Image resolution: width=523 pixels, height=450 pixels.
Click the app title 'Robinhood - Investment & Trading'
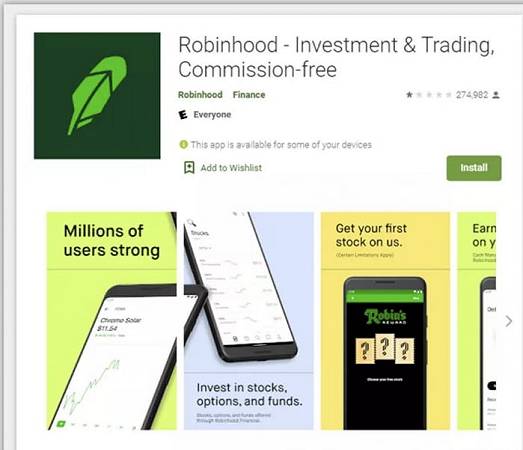(x=336, y=45)
